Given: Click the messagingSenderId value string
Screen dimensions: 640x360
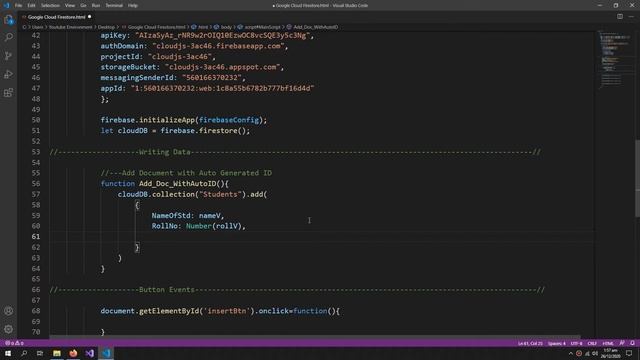Looking at the screenshot, I should (x=212, y=78).
